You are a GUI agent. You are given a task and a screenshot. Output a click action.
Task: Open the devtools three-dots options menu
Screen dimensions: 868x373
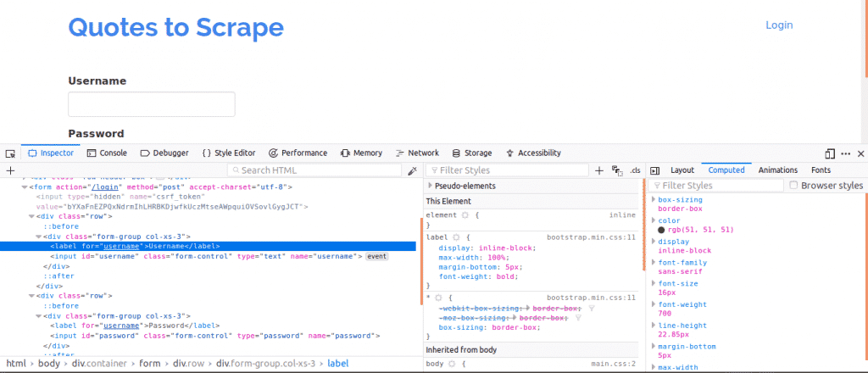(846, 153)
